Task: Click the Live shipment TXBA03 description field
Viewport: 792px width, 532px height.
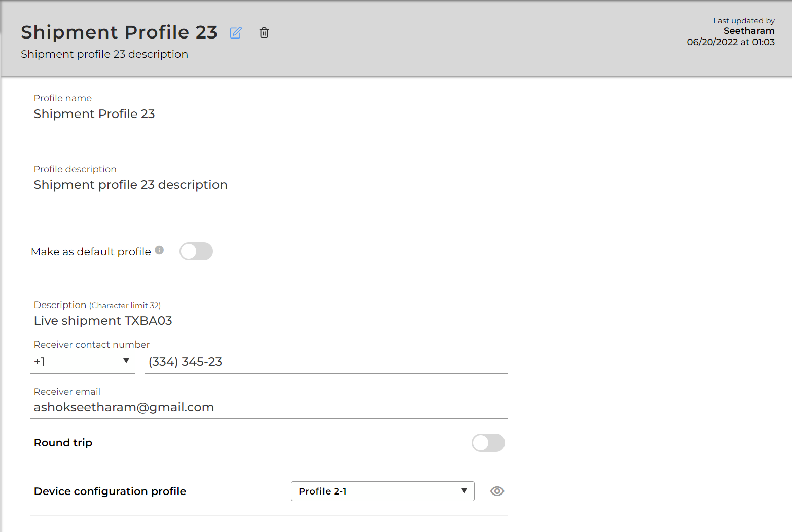Action: (x=269, y=321)
